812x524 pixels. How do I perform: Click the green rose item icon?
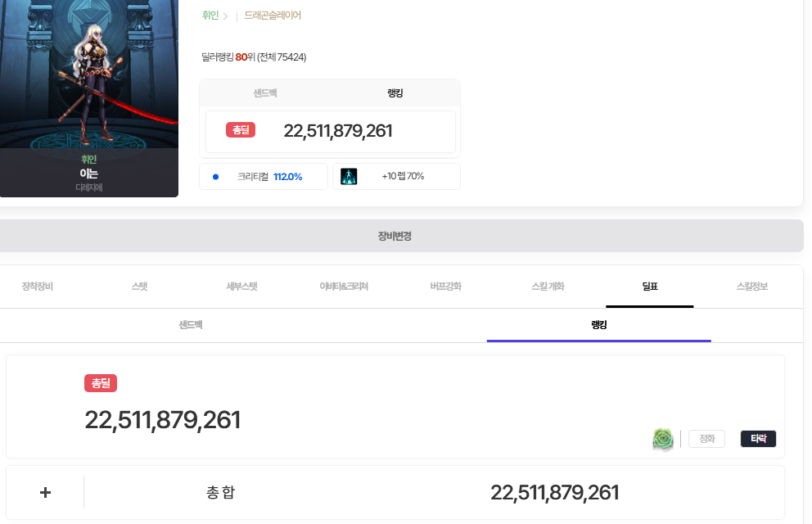663,440
